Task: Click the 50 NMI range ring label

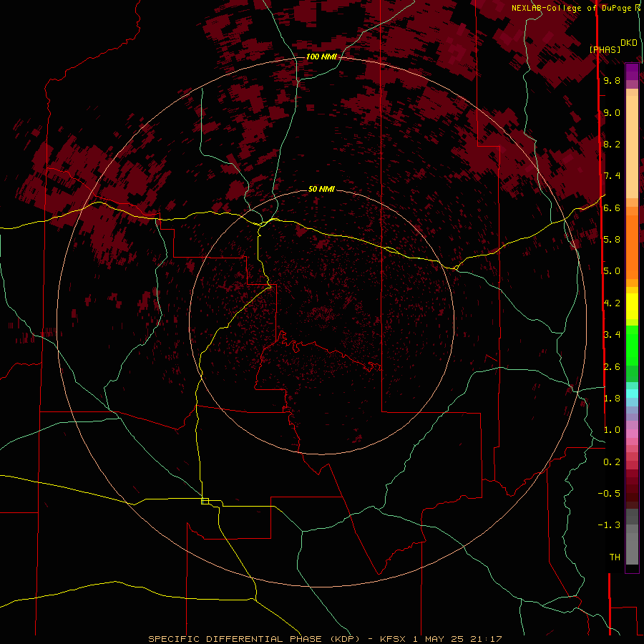Action: coord(321,189)
